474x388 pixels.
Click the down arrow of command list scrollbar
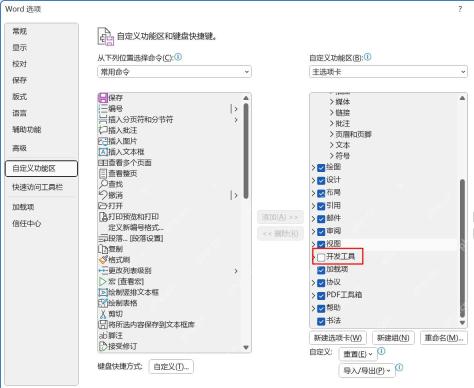click(246, 348)
